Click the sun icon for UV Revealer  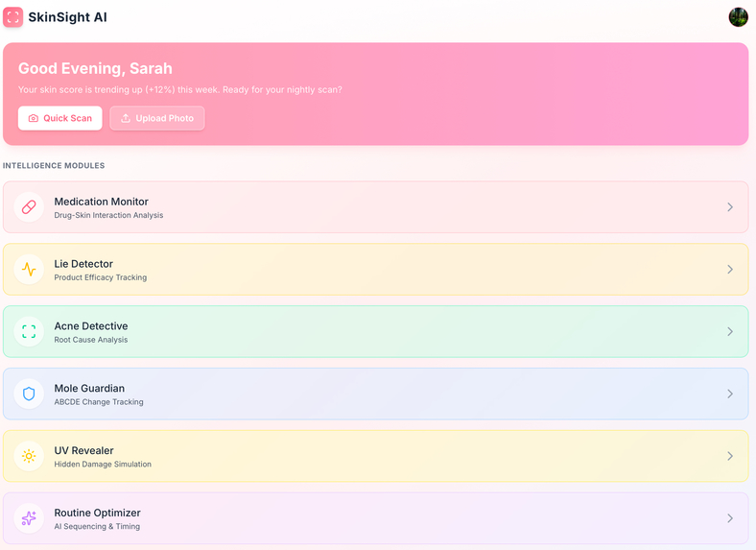pyautogui.click(x=29, y=456)
